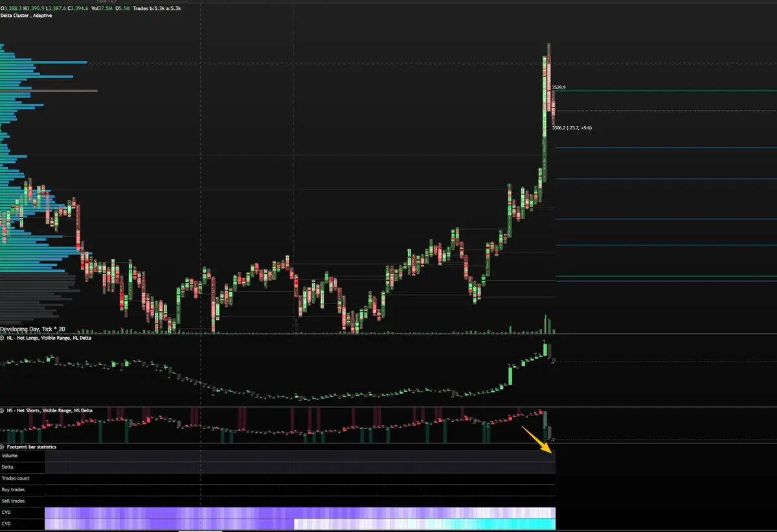Viewport: 777px width, 532px height.
Task: Select the NS - Net Shorts indicator title
Action: pyautogui.click(x=50, y=410)
